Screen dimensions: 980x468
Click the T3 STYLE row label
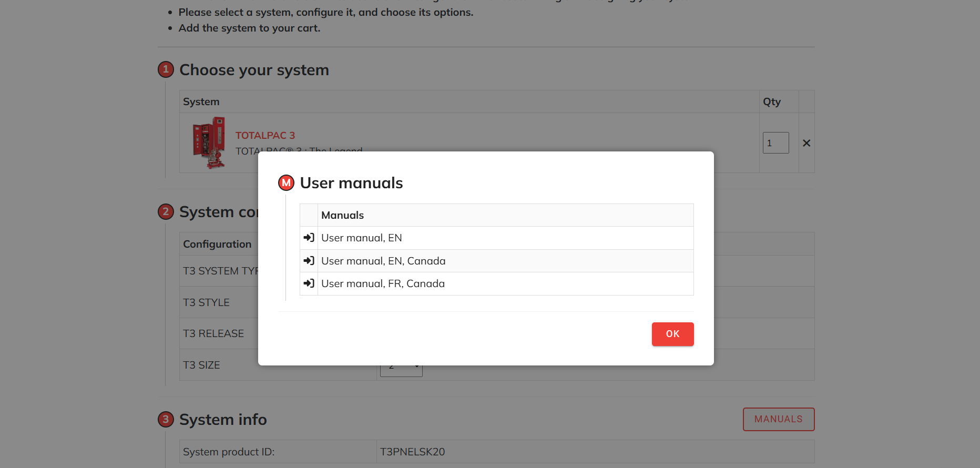[x=206, y=302]
